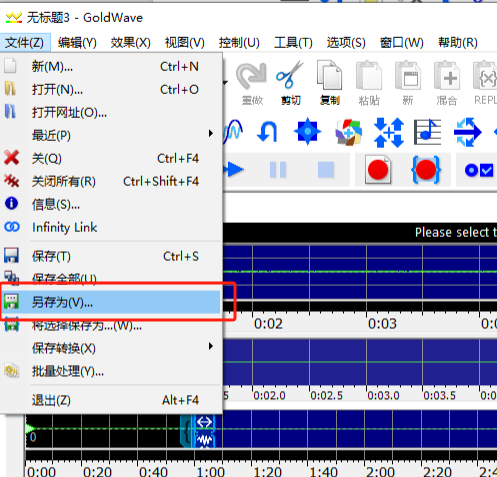Image resolution: width=497 pixels, height=477 pixels.
Task: Click the blue four-arrow diamond effect icon
Action: (307, 131)
